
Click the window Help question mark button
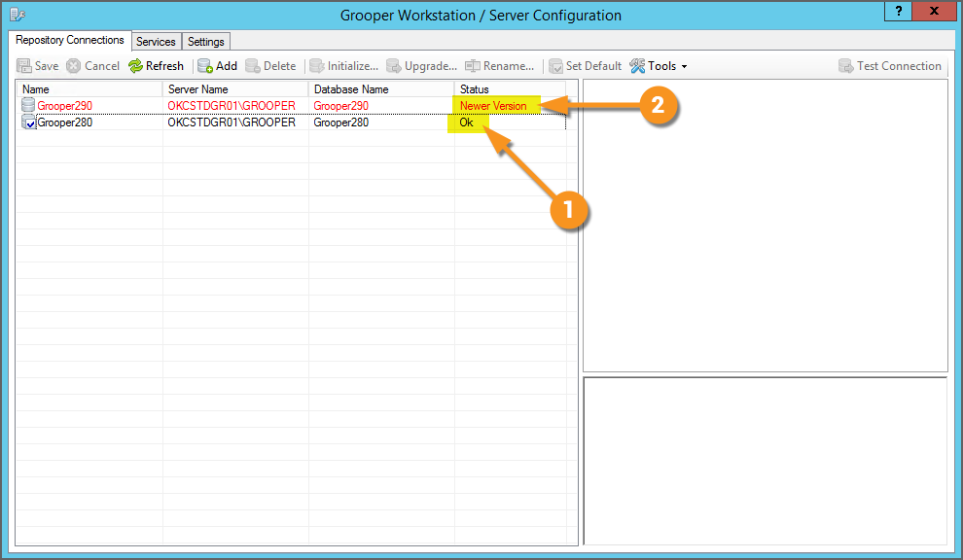click(x=899, y=11)
